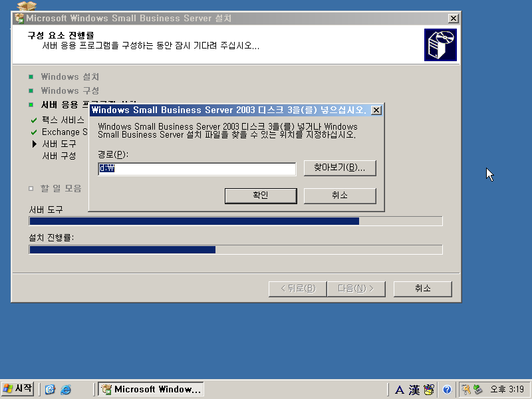Click the 漢 Hanja conversion icon
Image resolution: width=532 pixels, height=399 pixels.
(x=414, y=390)
